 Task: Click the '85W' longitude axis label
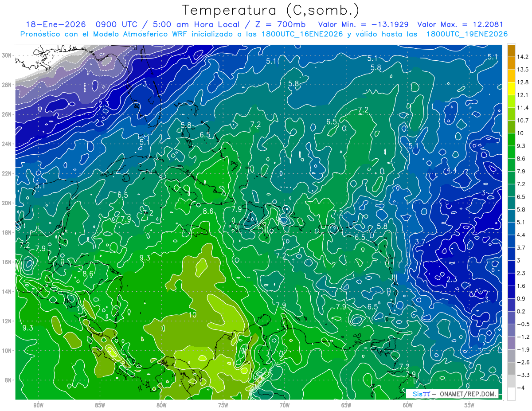point(100,405)
